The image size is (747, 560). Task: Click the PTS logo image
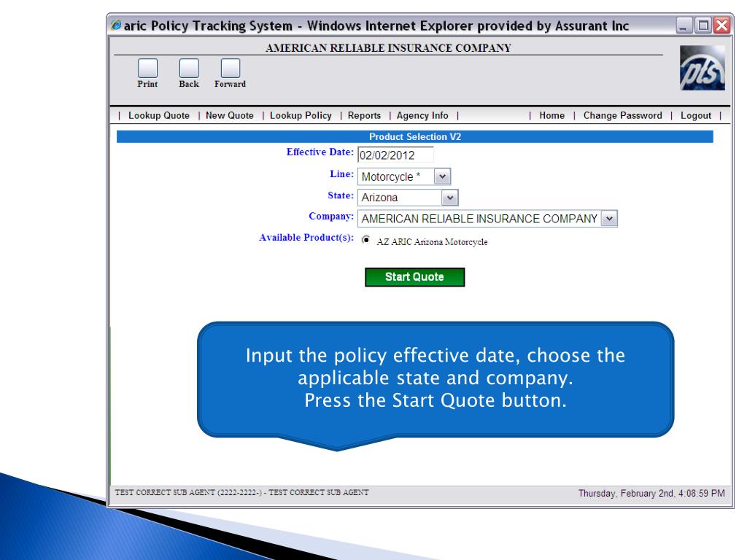703,68
